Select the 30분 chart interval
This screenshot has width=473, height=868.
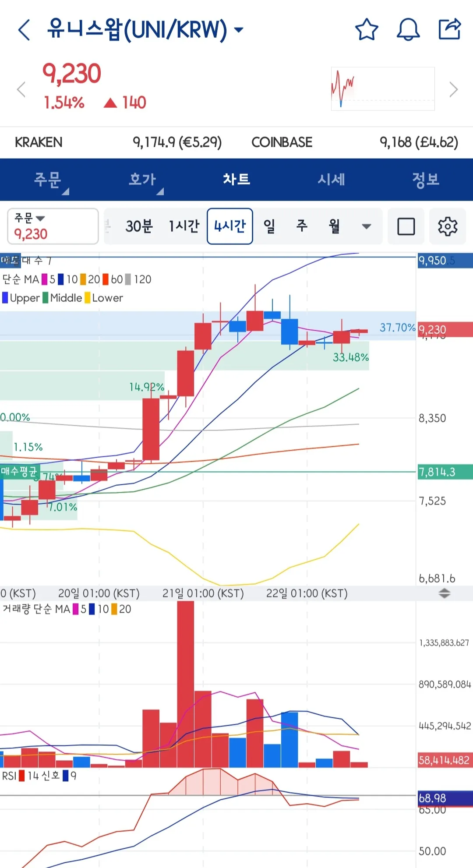tap(139, 226)
